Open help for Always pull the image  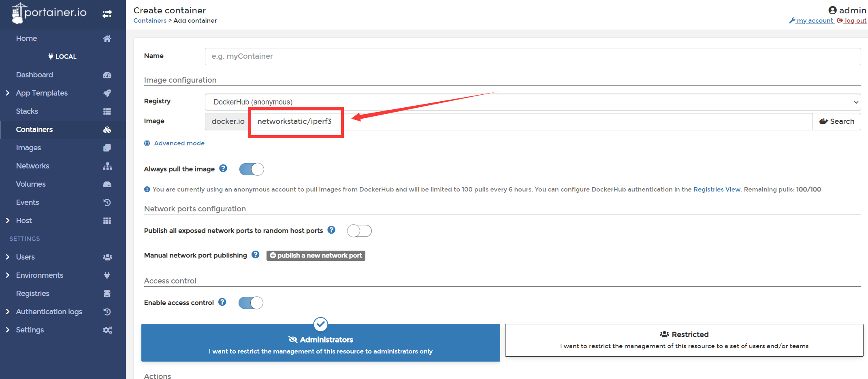(223, 168)
